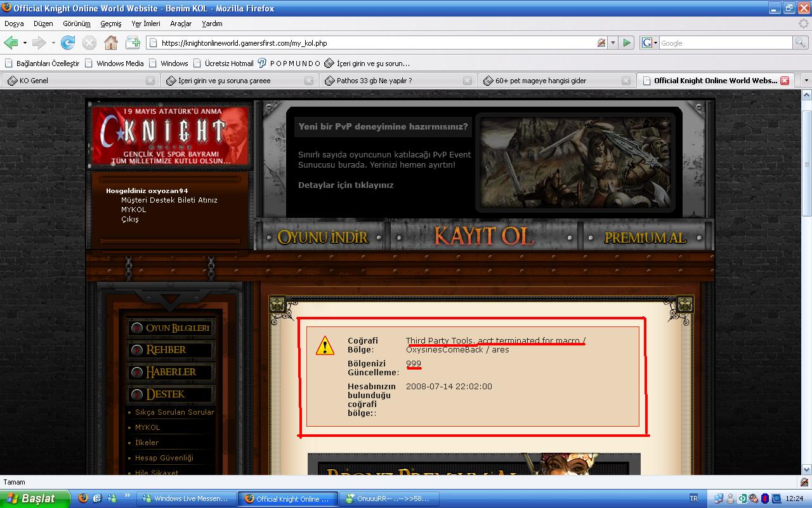Open the MYKOL link under welcome message

click(x=134, y=210)
